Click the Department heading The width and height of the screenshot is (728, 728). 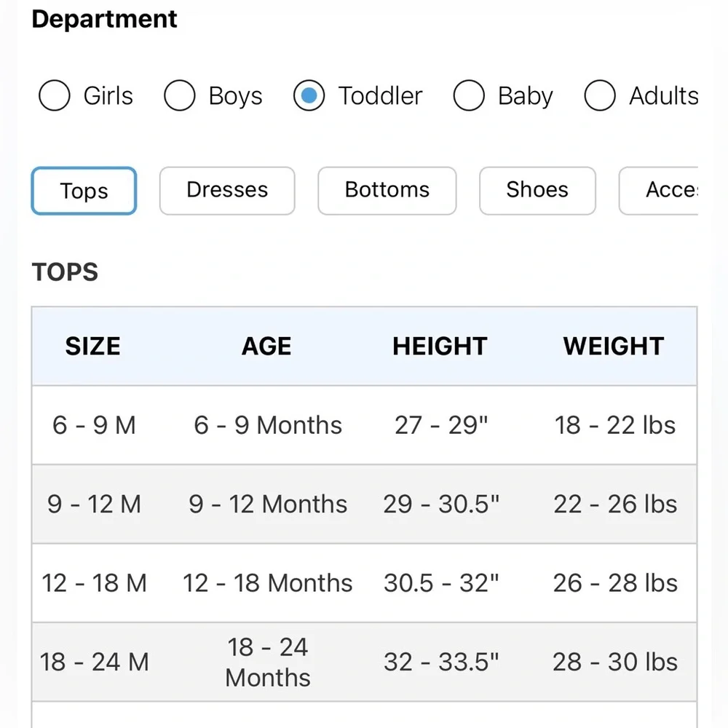tap(104, 20)
